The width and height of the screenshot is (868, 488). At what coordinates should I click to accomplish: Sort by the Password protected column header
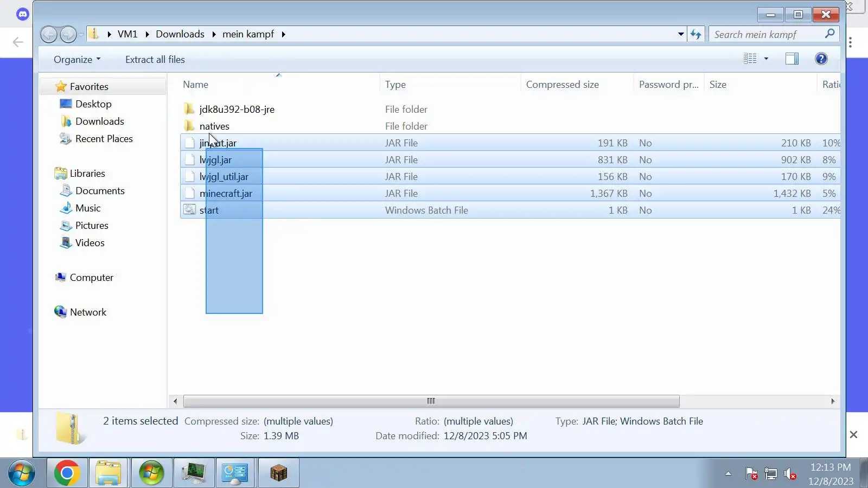[x=669, y=84]
